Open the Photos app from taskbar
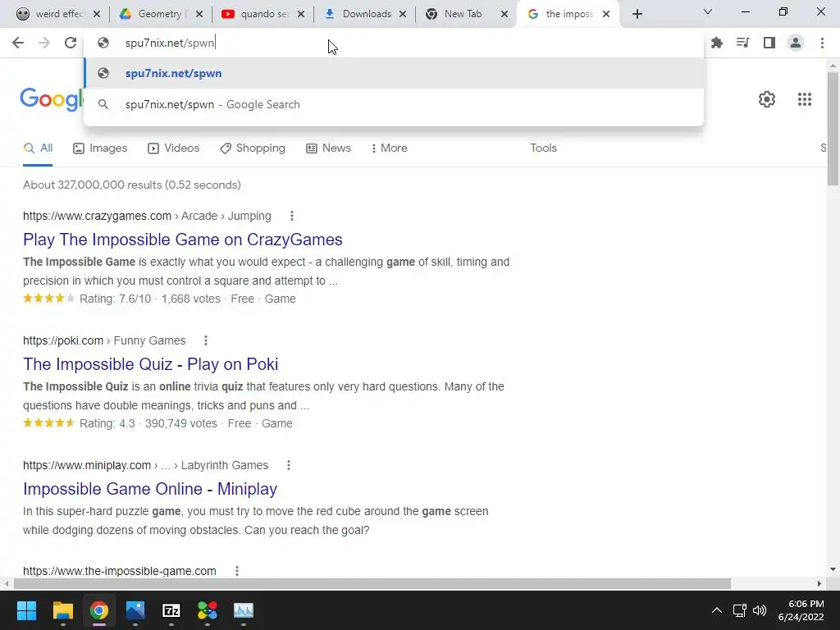 coord(135,610)
